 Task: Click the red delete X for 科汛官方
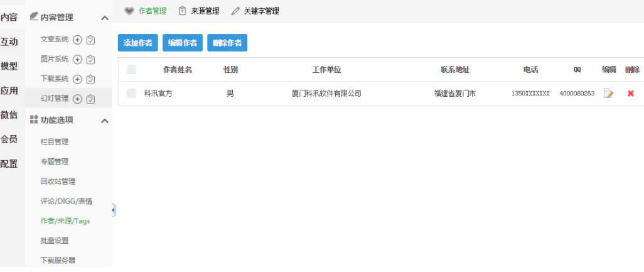pyautogui.click(x=631, y=94)
